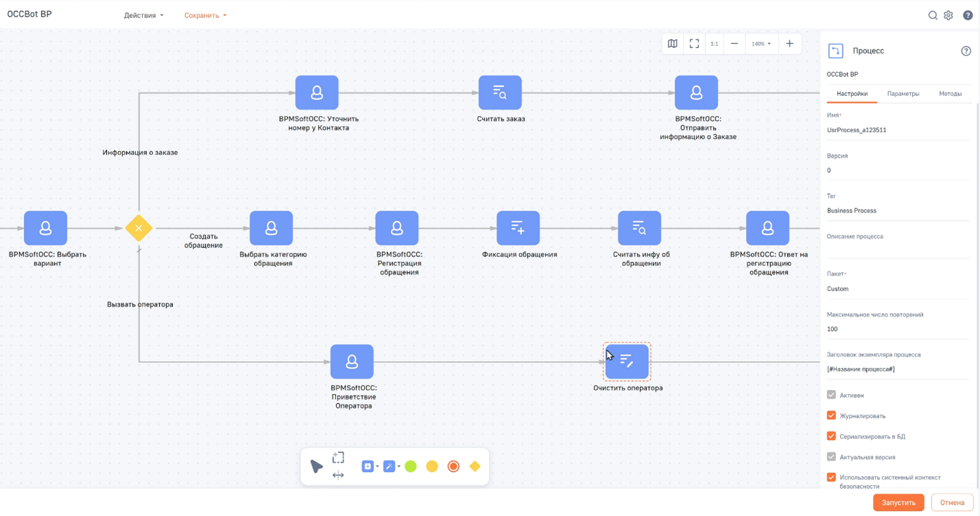Pick the orange circle end event

[453, 467]
